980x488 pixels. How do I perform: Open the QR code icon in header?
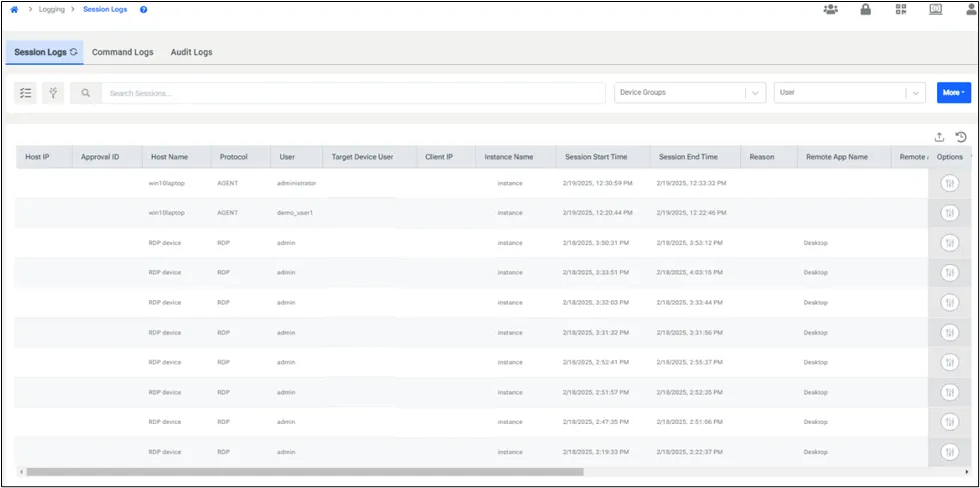tap(901, 9)
